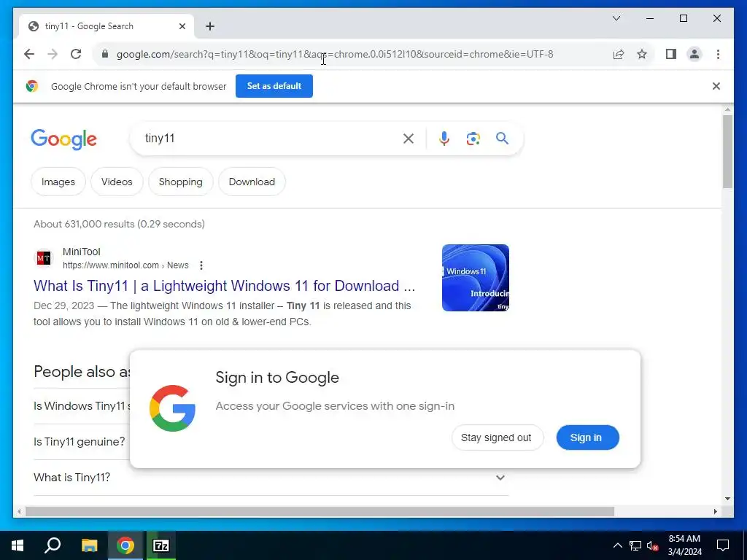The height and width of the screenshot is (560, 747).
Task: Go to the Google logo homepage
Action: point(64,139)
